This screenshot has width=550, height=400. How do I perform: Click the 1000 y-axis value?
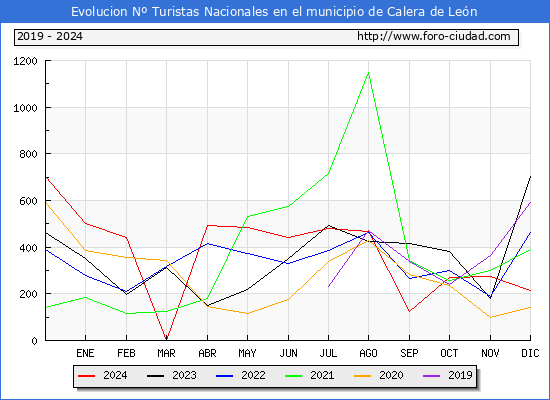tap(25, 108)
